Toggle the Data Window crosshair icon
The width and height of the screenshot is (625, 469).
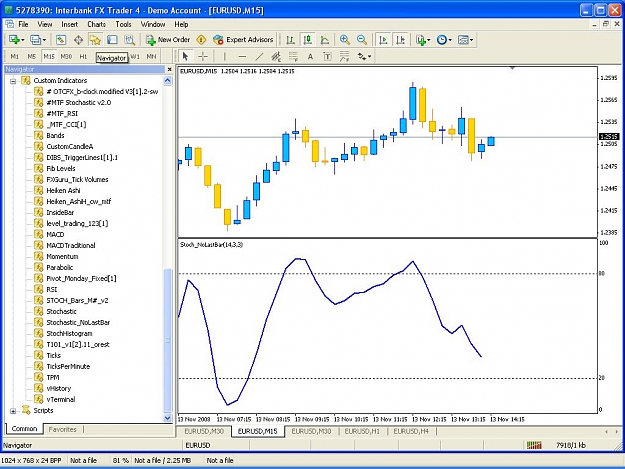coord(78,40)
